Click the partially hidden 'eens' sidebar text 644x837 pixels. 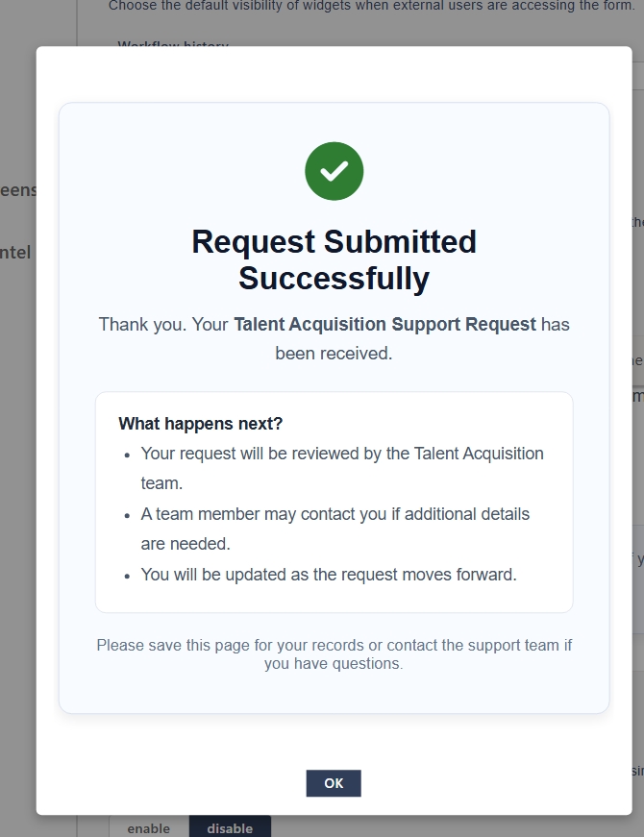[17, 189]
